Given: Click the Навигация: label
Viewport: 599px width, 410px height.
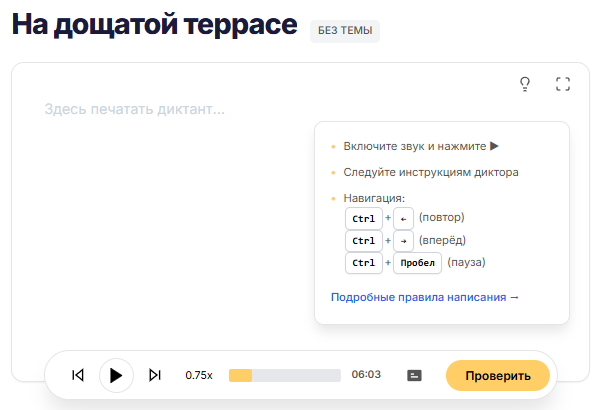Looking at the screenshot, I should [374, 198].
